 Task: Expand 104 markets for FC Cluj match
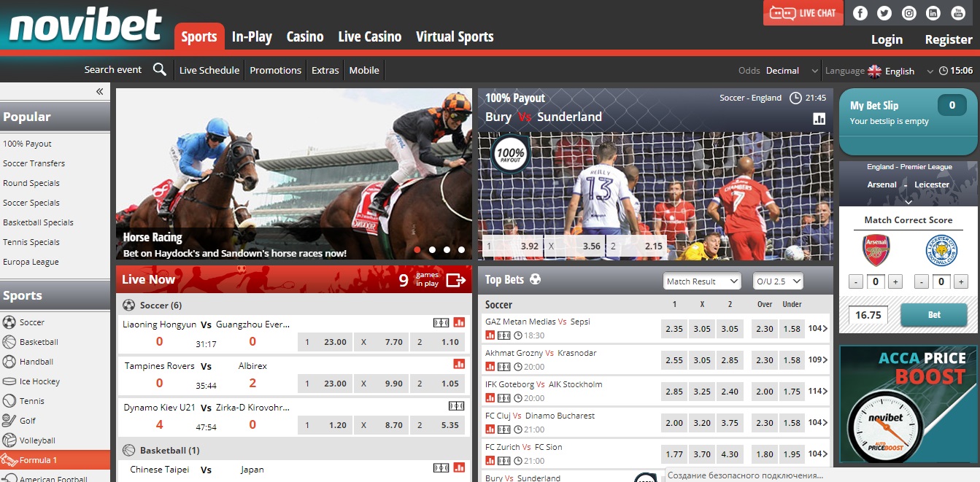coord(818,423)
